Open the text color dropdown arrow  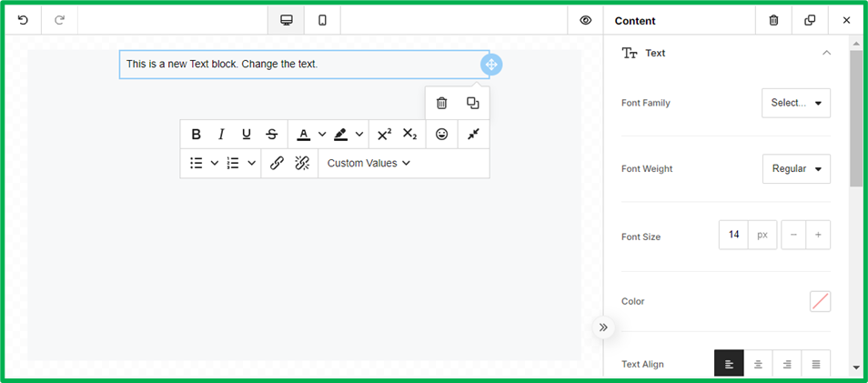coord(322,134)
